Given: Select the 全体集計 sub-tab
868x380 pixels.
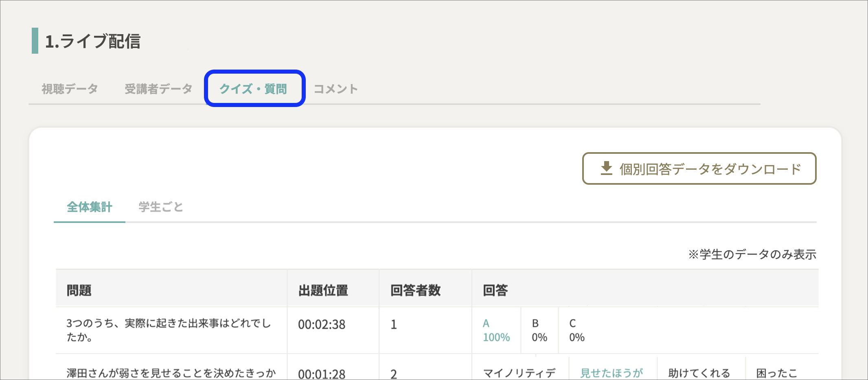Looking at the screenshot, I should point(90,207).
